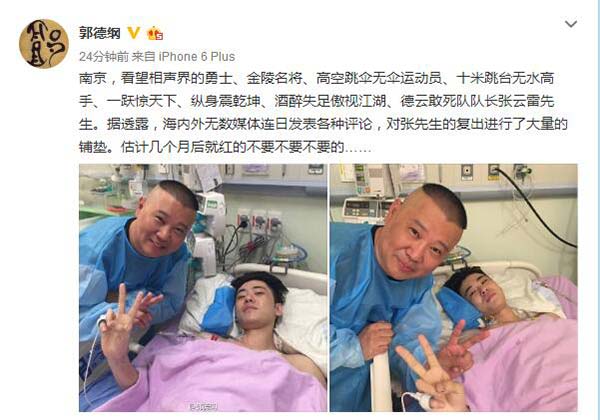Image resolution: width=600 pixels, height=420 pixels.
Task: Open the iPhone 6 Plus source link
Action: pos(197,57)
